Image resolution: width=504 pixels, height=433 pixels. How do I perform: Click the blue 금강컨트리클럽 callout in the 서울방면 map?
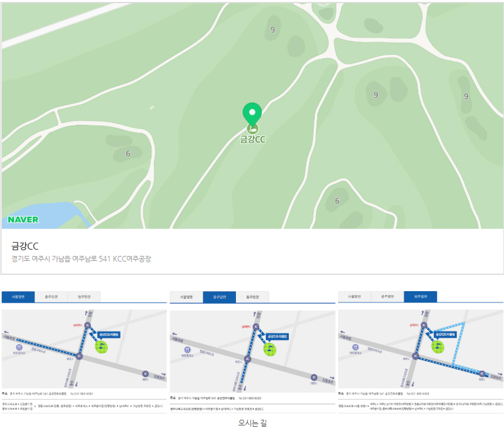tap(108, 335)
